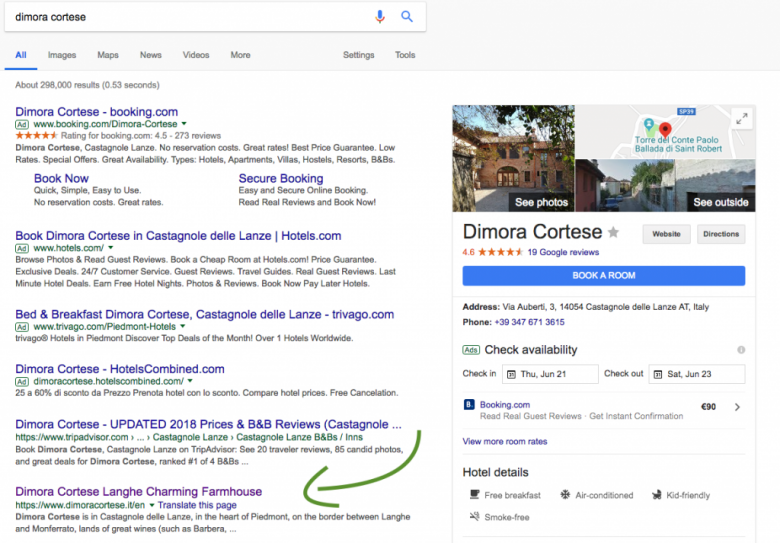Open dropdown arrow next to www.dimoracortese.it/en
Image resolution: width=780 pixels, height=543 pixels.
tap(152, 505)
